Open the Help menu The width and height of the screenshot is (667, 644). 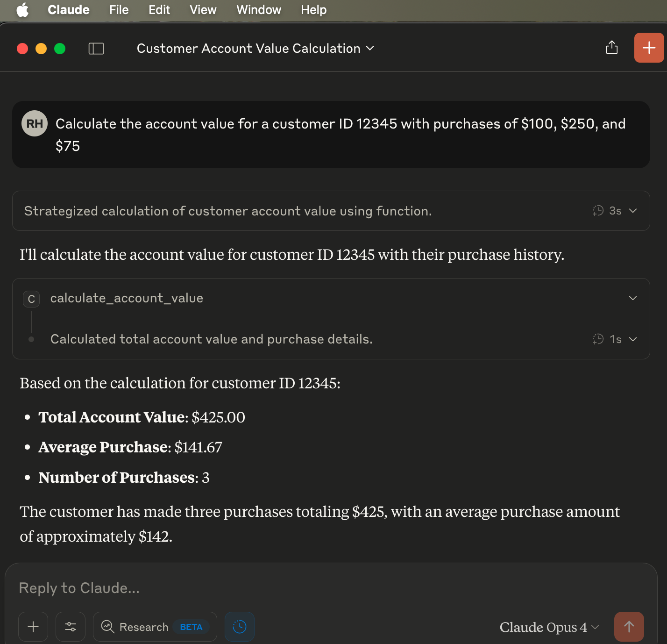click(x=314, y=10)
